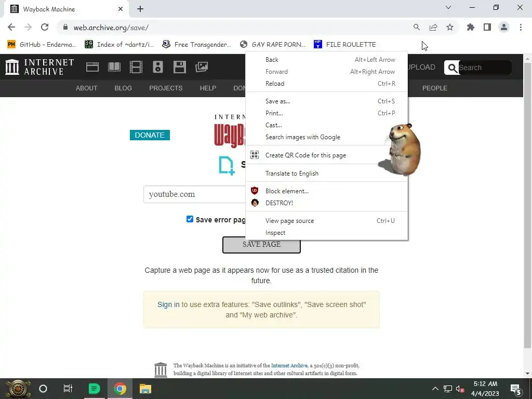Image resolution: width=532 pixels, height=399 pixels.
Task: Open Internet Archive Texts book icon
Action: point(114,67)
